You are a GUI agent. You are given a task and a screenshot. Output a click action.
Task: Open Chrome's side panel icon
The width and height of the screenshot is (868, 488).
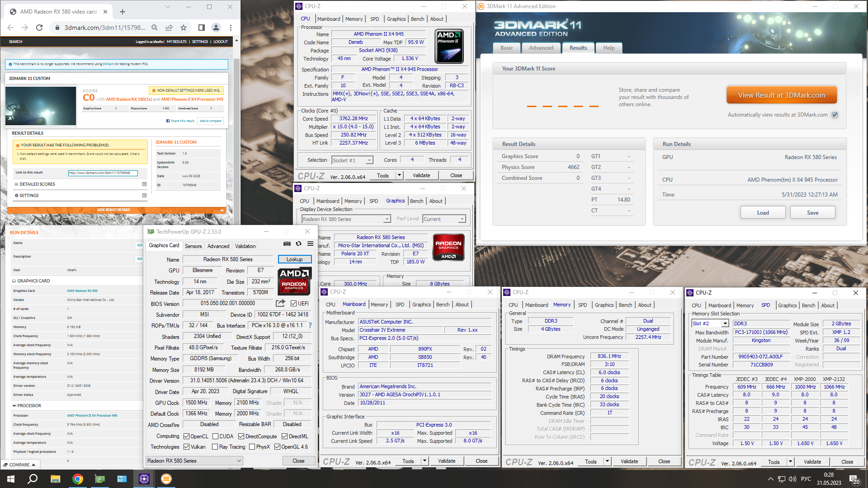pos(202,28)
